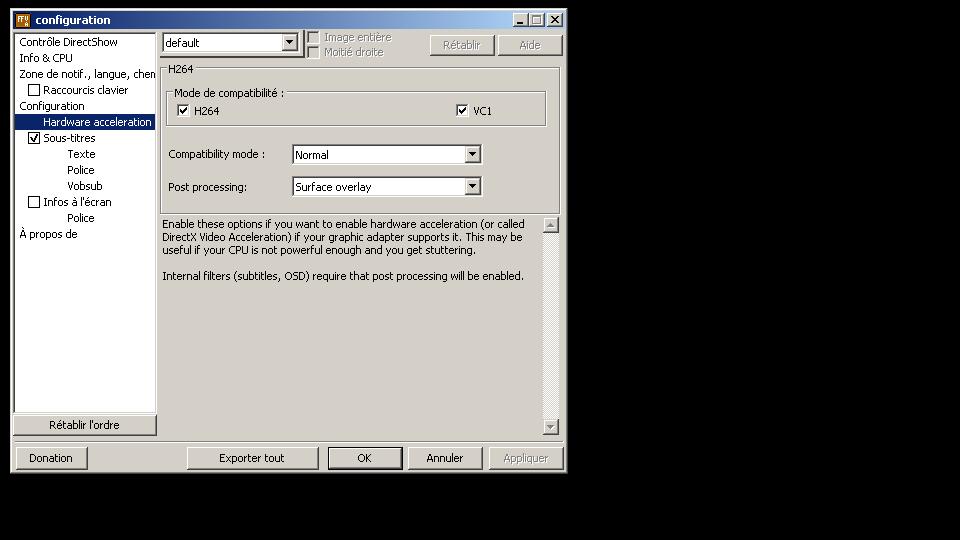Image resolution: width=960 pixels, height=540 pixels.
Task: Click the OK button
Action: pyautogui.click(x=364, y=458)
